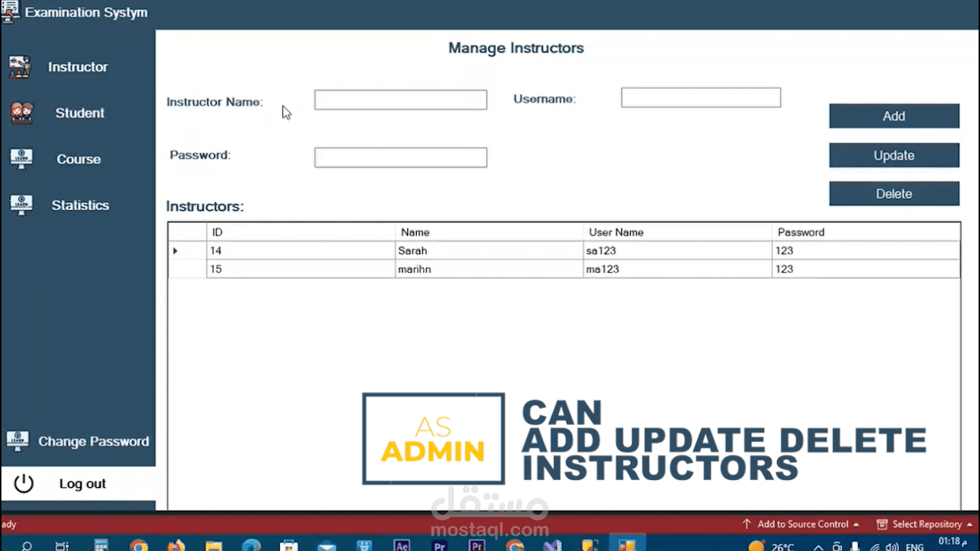
Task: Select the ID cell 15
Action: [301, 269]
